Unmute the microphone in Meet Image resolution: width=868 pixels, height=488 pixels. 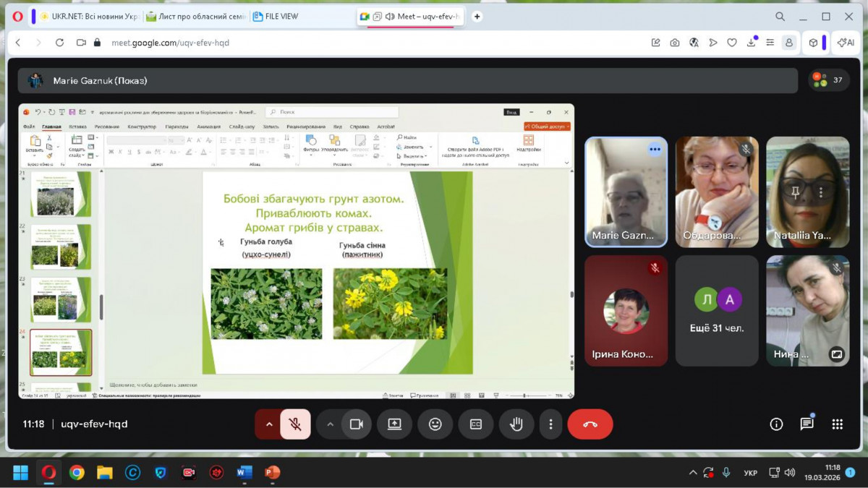[x=295, y=424]
